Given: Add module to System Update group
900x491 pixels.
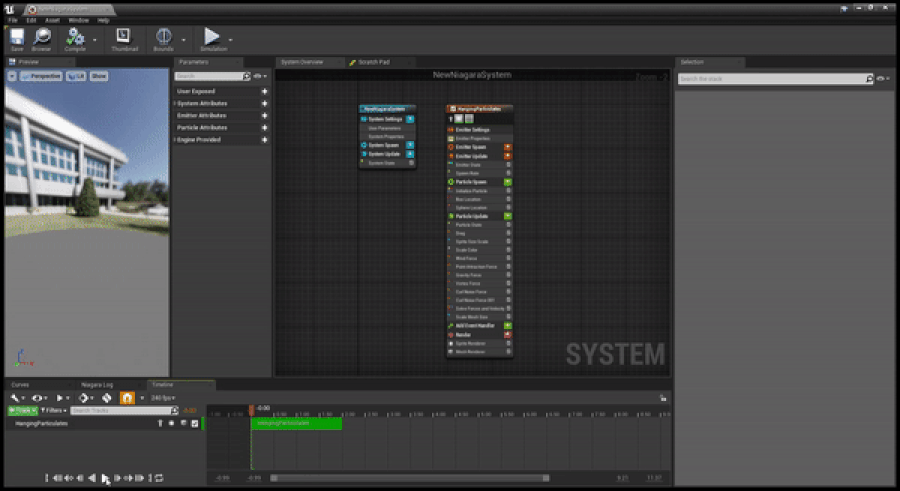Looking at the screenshot, I should click(410, 154).
